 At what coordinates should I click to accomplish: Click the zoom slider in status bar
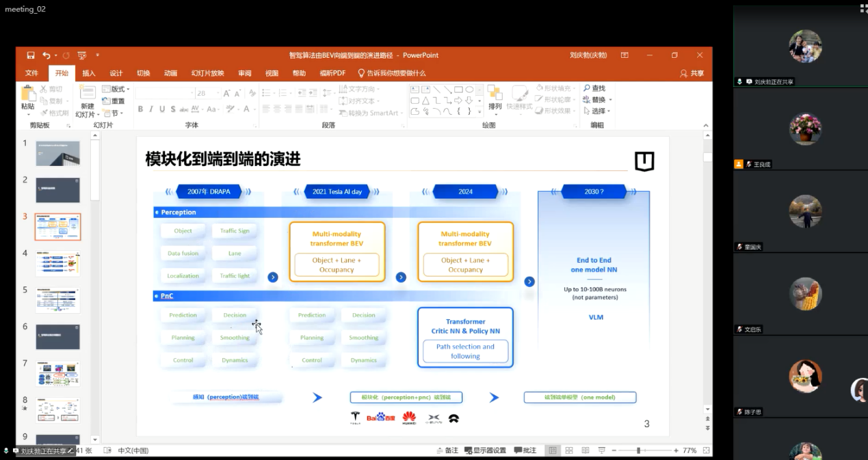(x=638, y=450)
